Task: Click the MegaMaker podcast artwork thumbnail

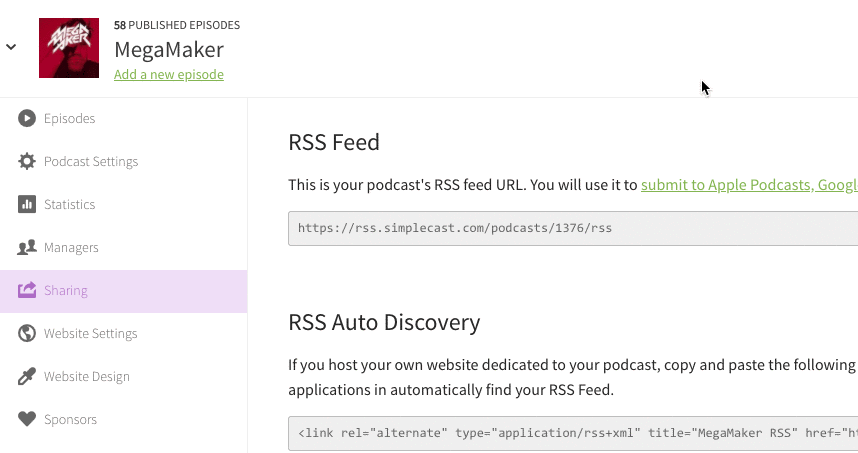Action: coord(68,48)
